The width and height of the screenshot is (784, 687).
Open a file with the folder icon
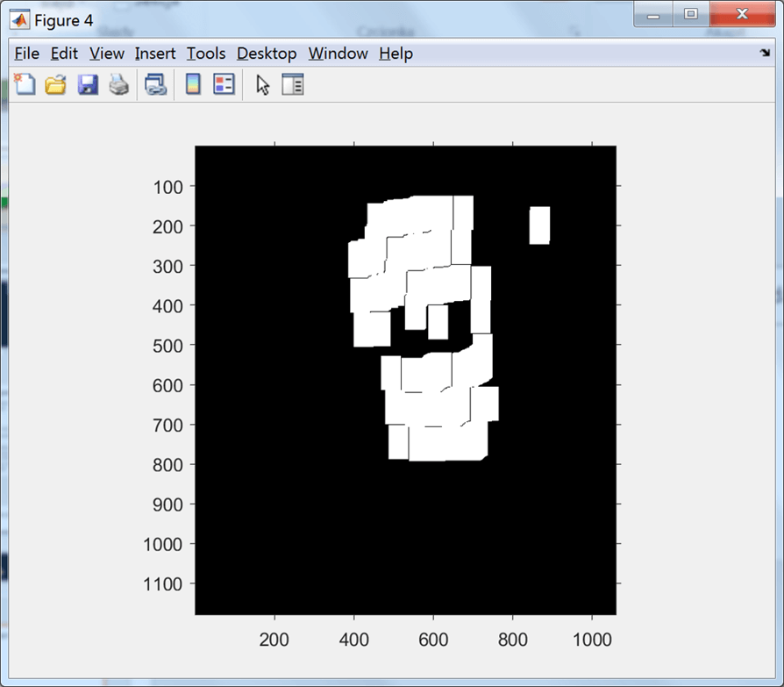(x=55, y=84)
